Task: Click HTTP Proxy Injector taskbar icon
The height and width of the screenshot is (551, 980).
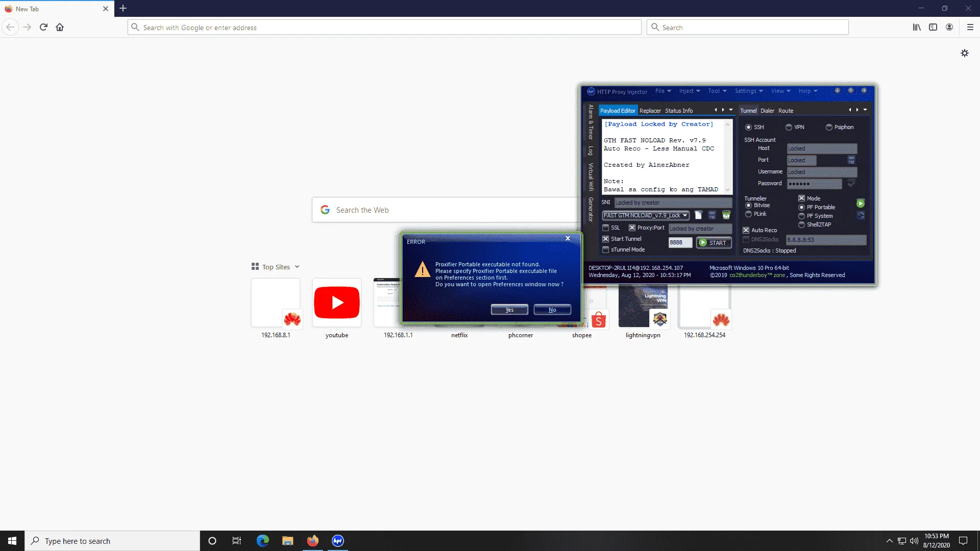Action: [338, 541]
